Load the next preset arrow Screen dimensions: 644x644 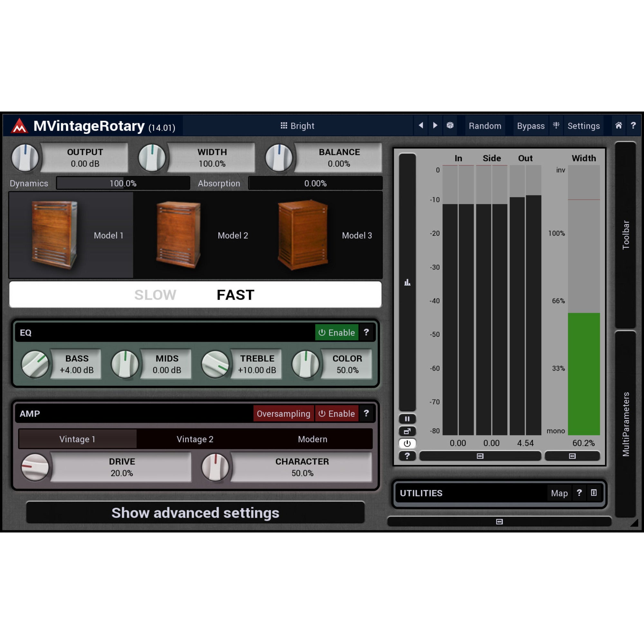point(435,125)
